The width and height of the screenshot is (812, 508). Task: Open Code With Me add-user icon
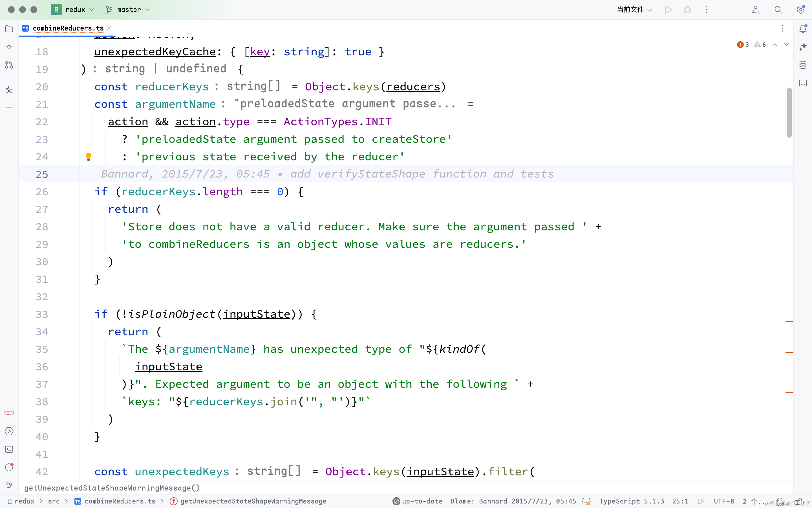point(756,10)
